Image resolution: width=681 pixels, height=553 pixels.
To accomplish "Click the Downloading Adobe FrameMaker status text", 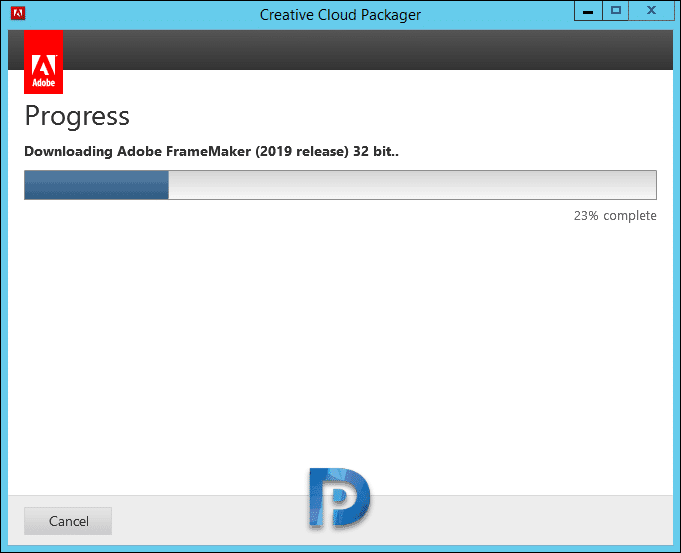I will coord(212,151).
